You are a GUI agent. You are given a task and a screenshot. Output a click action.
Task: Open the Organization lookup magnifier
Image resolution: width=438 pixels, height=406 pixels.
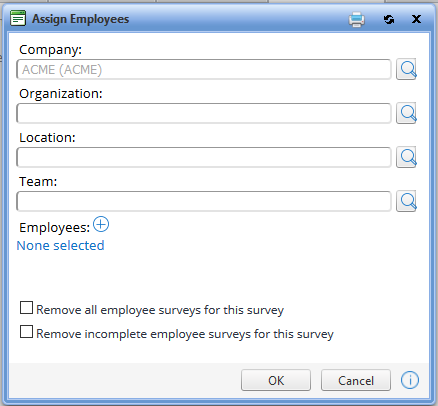click(x=406, y=113)
